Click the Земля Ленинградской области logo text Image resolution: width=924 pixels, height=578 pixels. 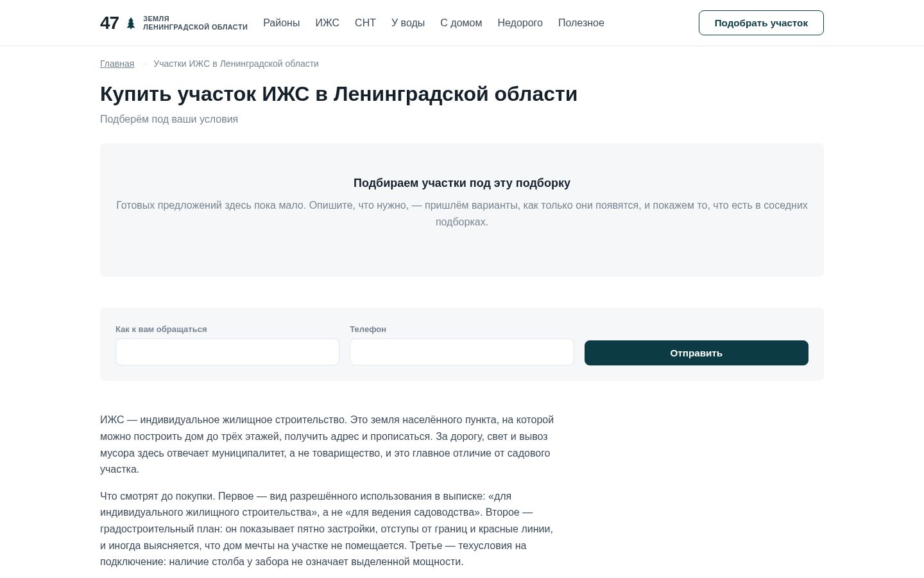click(195, 23)
